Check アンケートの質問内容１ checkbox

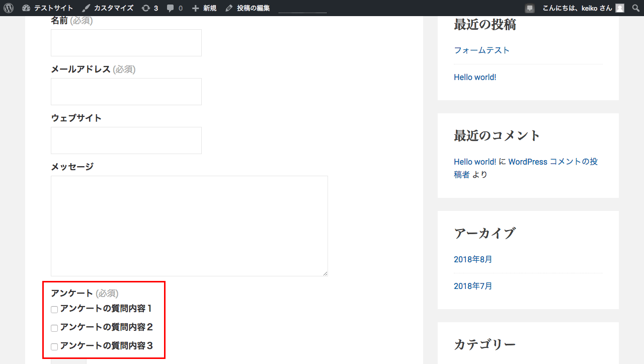54,310
